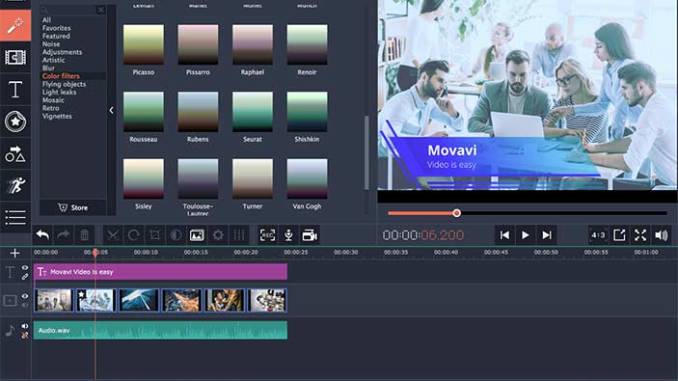
Task: Select the Retro category
Action: coord(51,108)
